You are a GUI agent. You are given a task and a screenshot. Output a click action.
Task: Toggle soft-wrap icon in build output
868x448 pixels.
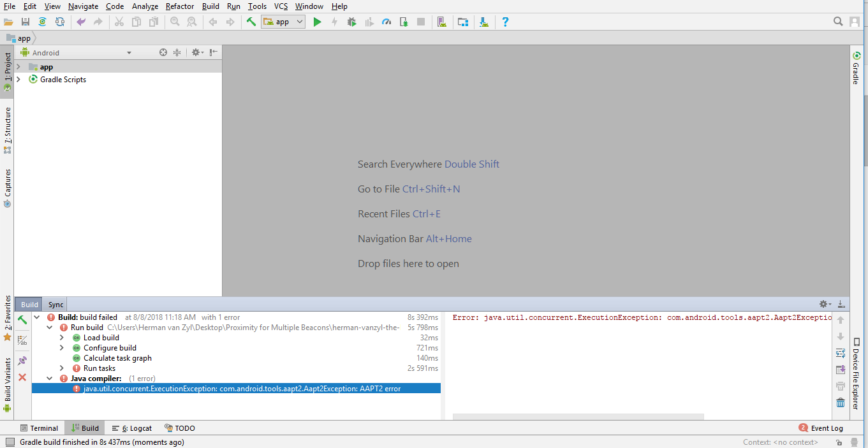(x=841, y=353)
